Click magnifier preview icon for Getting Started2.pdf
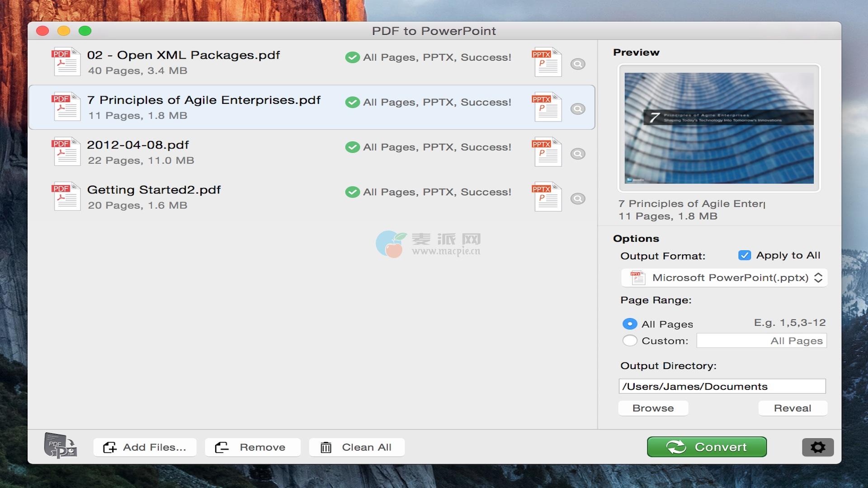868x488 pixels. pyautogui.click(x=577, y=199)
